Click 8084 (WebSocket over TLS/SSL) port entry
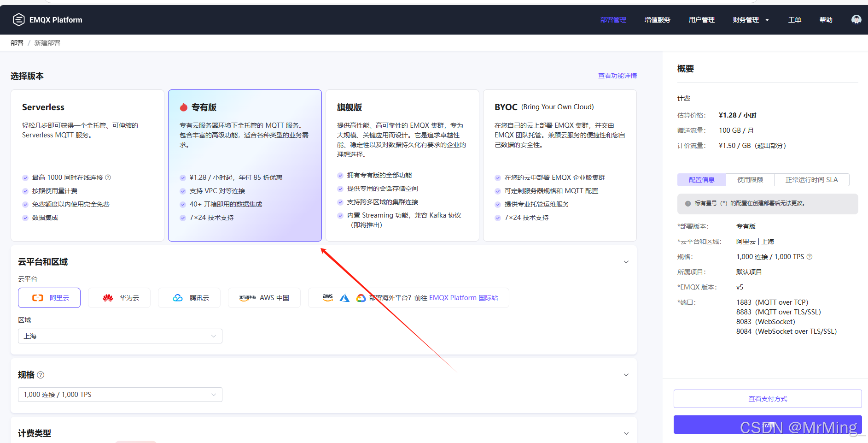Image resolution: width=868 pixels, height=443 pixels. point(786,331)
